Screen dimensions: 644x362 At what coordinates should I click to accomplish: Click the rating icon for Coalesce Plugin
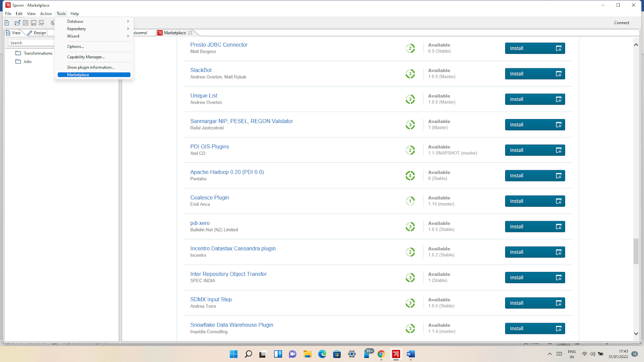pyautogui.click(x=410, y=201)
